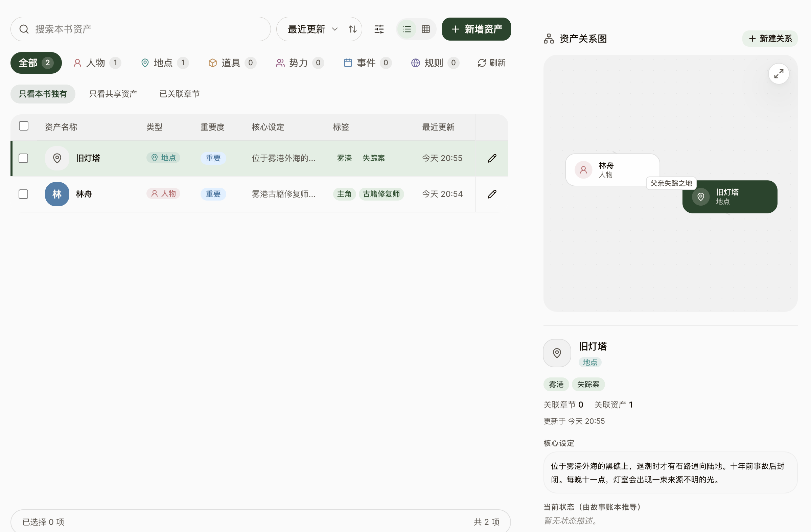This screenshot has width=811, height=532.
Task: Click the 资产名称 column header
Action: click(x=61, y=127)
